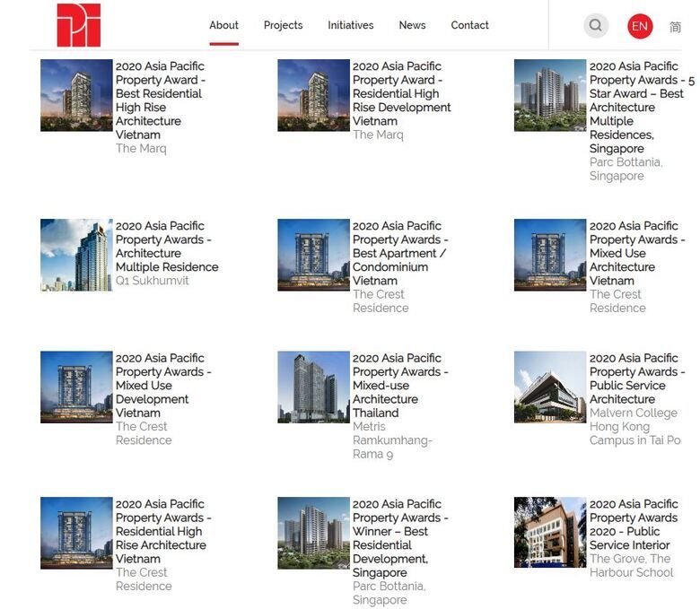
Task: Click the red P&T logo
Action: 79,25
